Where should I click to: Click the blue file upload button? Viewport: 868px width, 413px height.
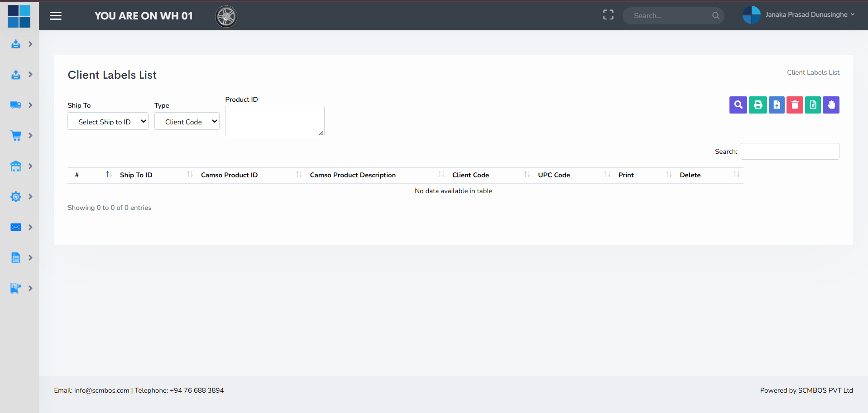point(777,105)
